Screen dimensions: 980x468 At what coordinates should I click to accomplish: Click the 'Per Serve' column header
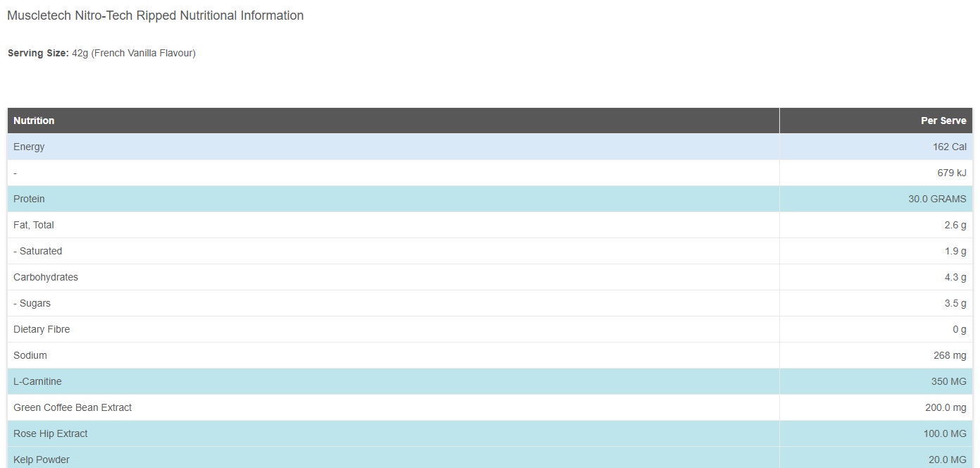pos(943,121)
